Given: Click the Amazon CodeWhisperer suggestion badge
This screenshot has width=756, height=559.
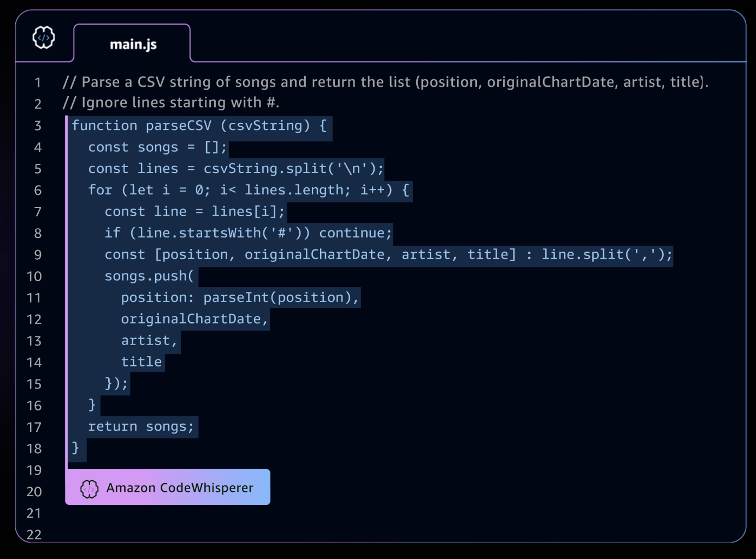Looking at the screenshot, I should tap(168, 487).
